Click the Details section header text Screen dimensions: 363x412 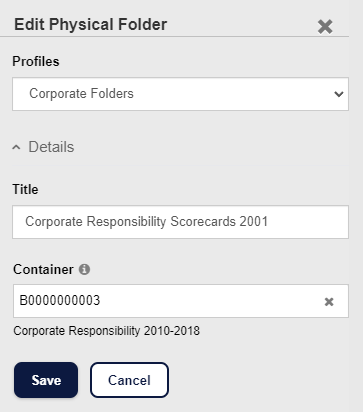pos(51,147)
